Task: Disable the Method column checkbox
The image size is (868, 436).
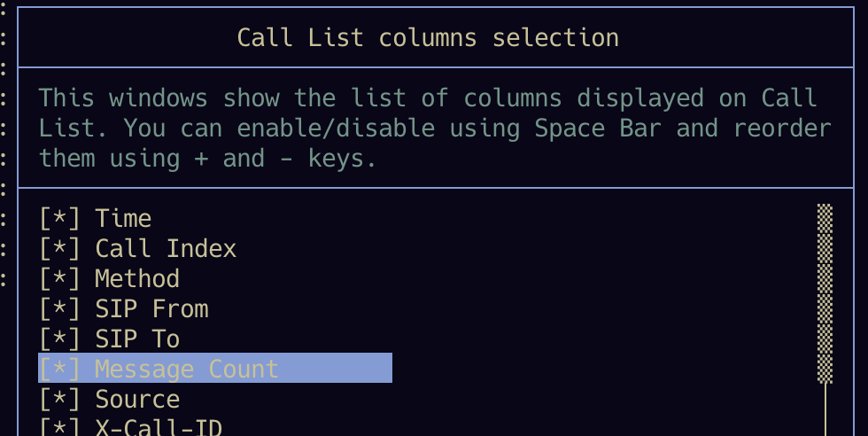Action: pyautogui.click(x=59, y=279)
